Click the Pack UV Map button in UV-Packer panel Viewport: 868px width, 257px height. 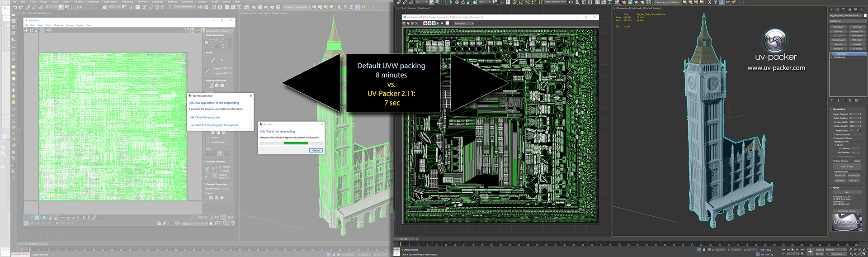click(x=847, y=167)
